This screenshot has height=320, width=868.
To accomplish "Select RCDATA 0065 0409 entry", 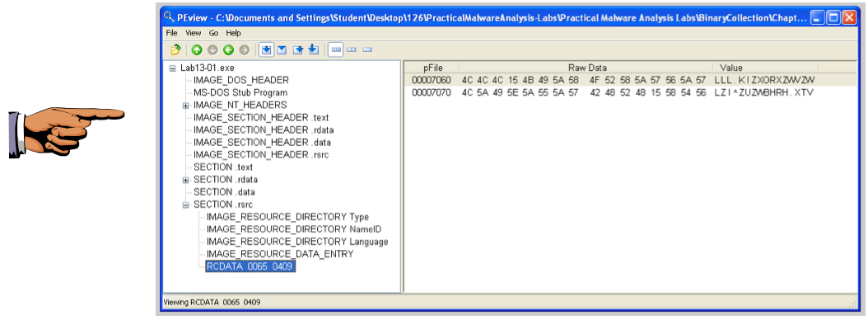I will point(250,266).
